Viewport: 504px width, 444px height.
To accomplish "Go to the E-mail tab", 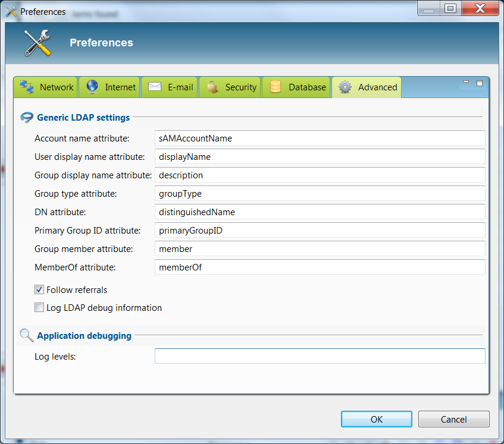I will click(x=170, y=87).
